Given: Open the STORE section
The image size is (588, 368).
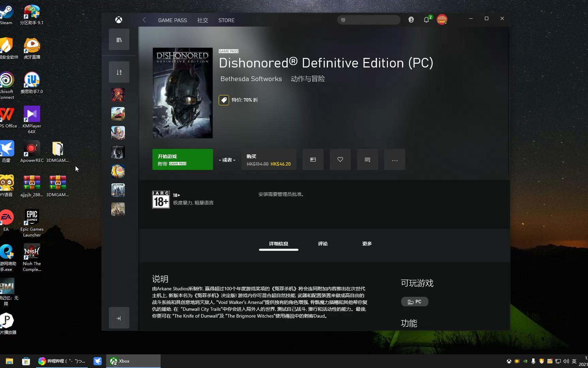Looking at the screenshot, I should (226, 20).
